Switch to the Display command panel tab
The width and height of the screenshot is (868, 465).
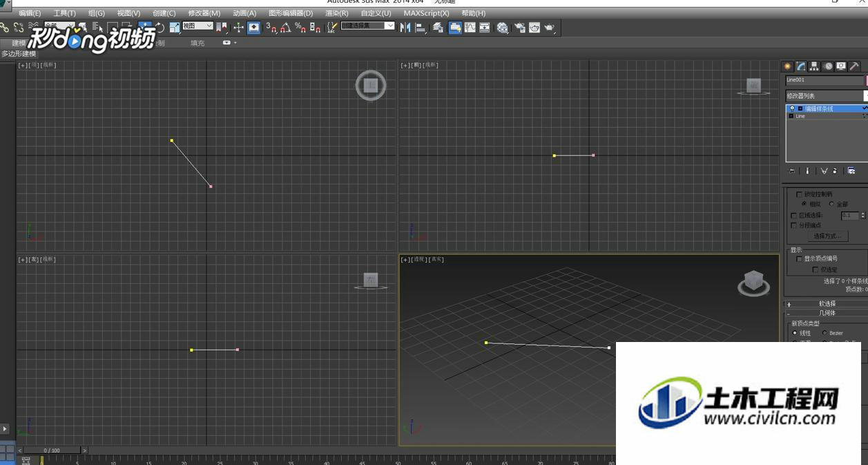pyautogui.click(x=841, y=66)
